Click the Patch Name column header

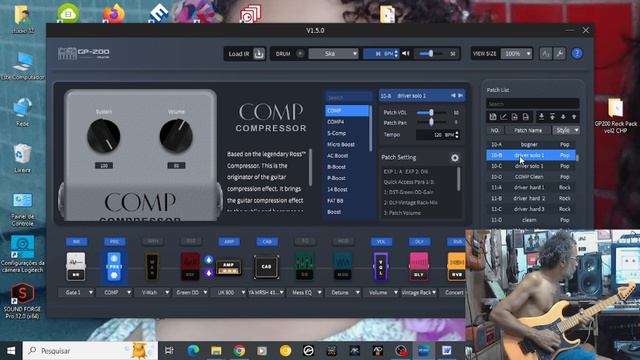coord(528,130)
